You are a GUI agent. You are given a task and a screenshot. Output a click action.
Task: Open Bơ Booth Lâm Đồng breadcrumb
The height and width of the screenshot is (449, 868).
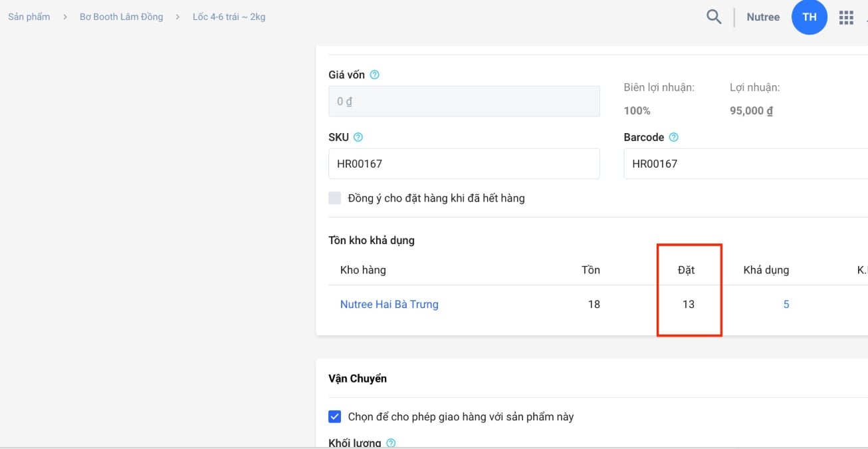(121, 17)
